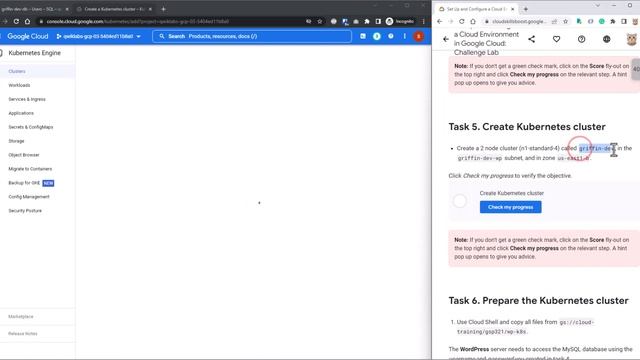Screen dimensions: 640x360
Task: Bookmark the cloudskillsboost page with star
Action: tap(565, 21)
